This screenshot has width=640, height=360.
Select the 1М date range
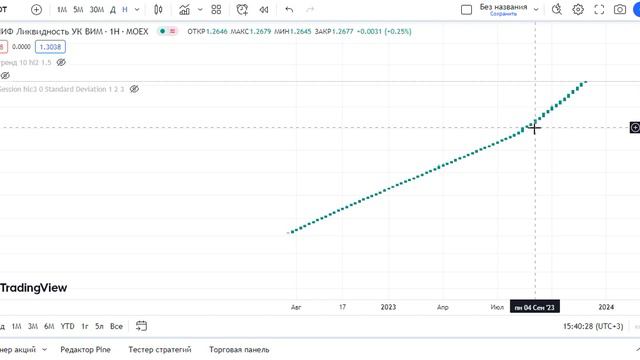16,326
